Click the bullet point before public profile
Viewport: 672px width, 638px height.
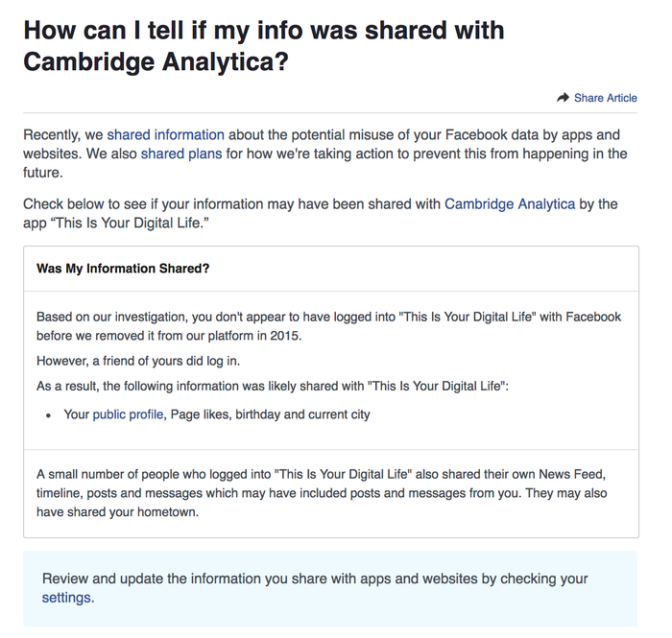pos(49,415)
